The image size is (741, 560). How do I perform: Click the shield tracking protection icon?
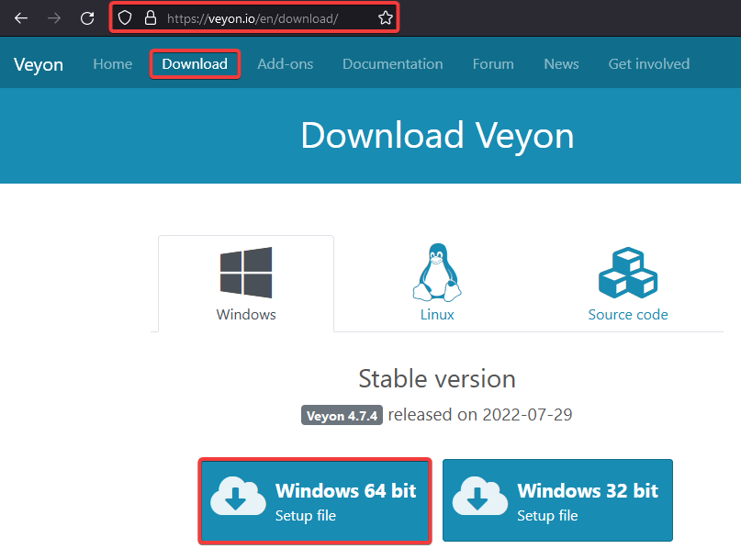point(126,18)
